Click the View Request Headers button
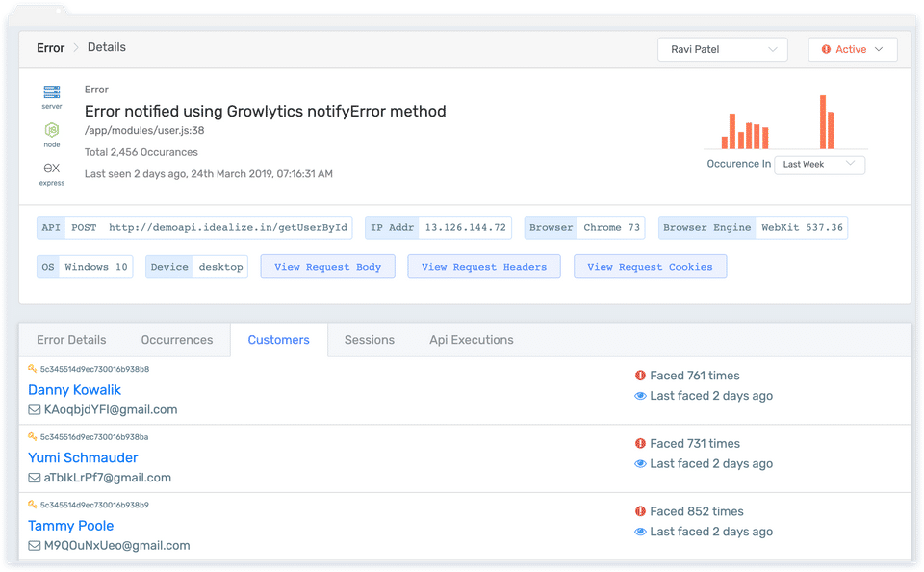Screen dimensions: 924x572 [484, 267]
